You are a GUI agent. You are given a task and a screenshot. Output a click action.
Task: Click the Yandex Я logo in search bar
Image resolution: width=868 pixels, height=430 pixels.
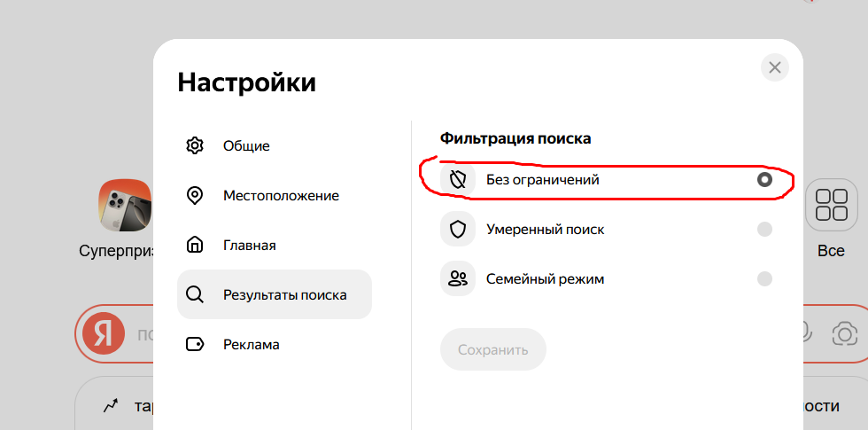pos(104,334)
